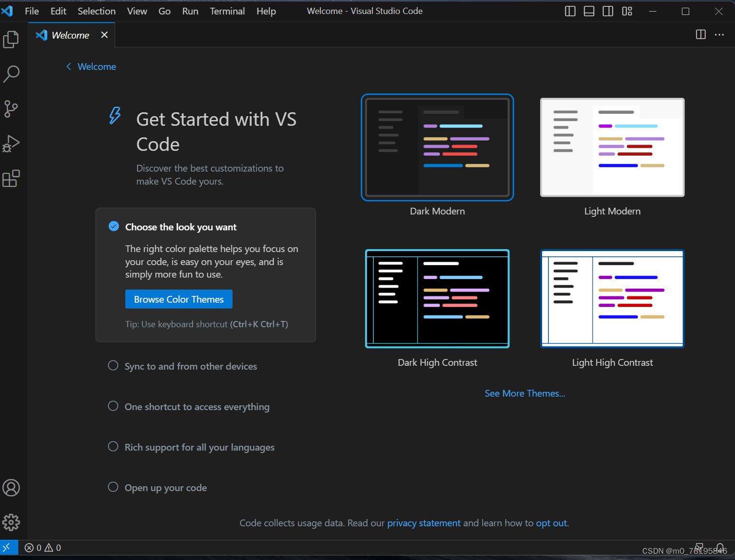Open the Run and Debug view
This screenshot has height=560, width=735.
(x=11, y=144)
